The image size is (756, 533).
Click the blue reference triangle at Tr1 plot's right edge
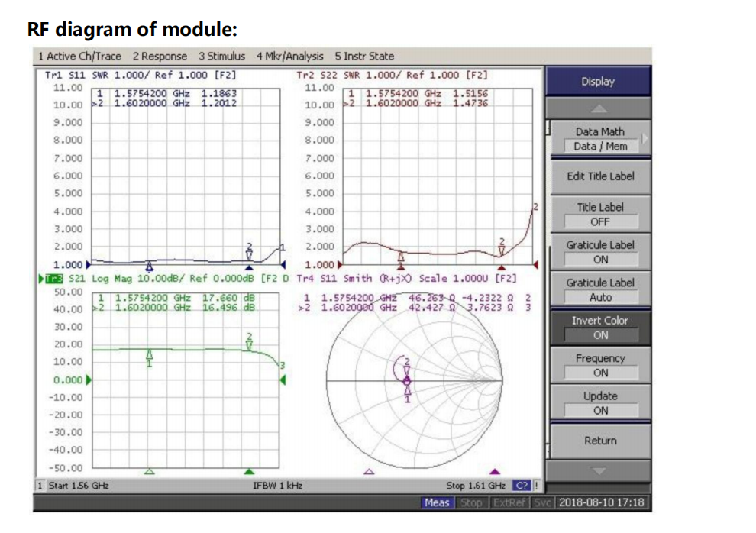pos(283,264)
